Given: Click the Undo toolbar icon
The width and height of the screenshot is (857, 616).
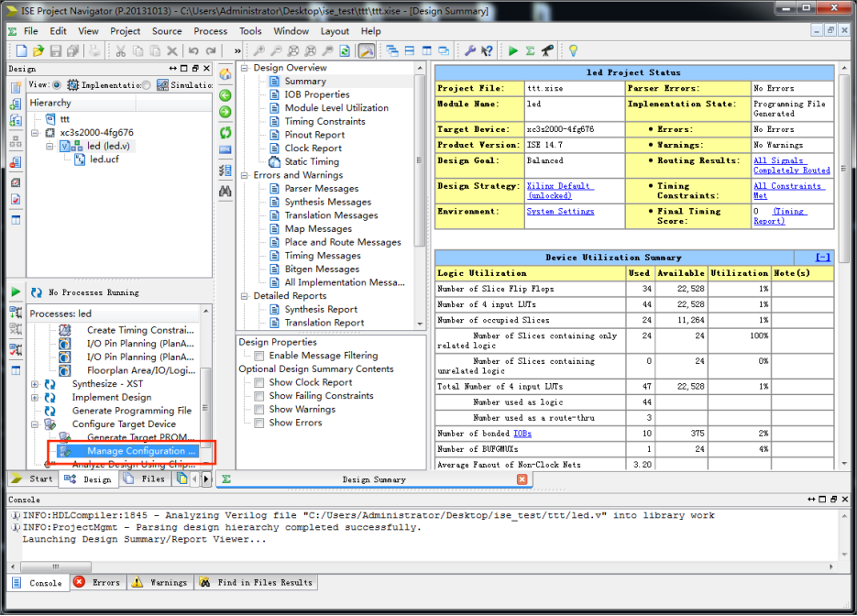Looking at the screenshot, I should pos(195,51).
